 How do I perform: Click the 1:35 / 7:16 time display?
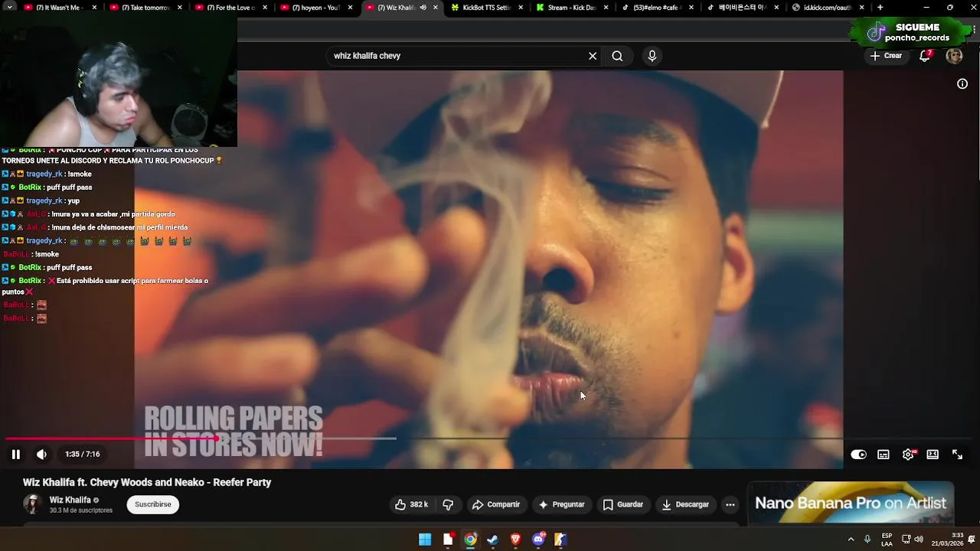coord(83,455)
